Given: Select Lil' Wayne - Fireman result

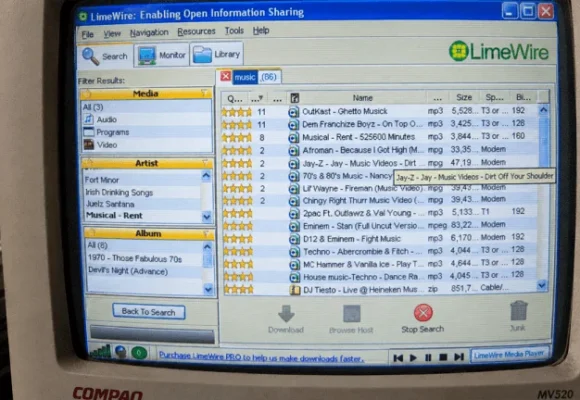Looking at the screenshot, I should coord(379,189).
